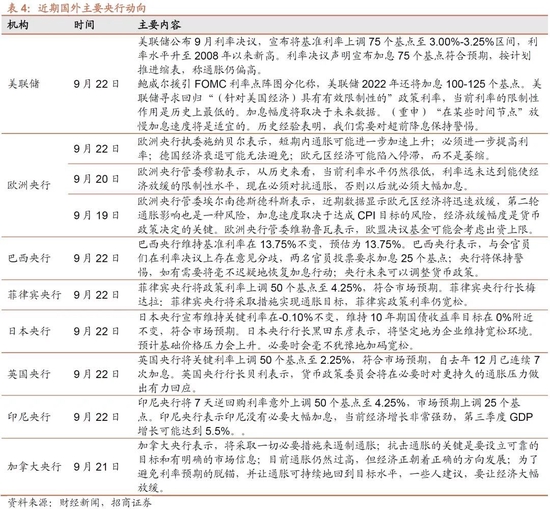Select the '巴西央行' institution cell
The width and height of the screenshot is (550, 509).
(29, 258)
